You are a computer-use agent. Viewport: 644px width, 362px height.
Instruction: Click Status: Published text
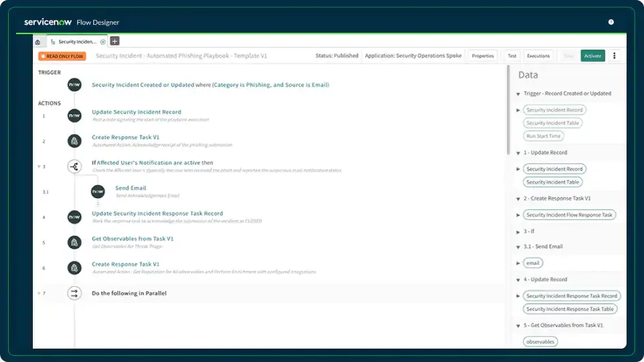click(x=337, y=56)
